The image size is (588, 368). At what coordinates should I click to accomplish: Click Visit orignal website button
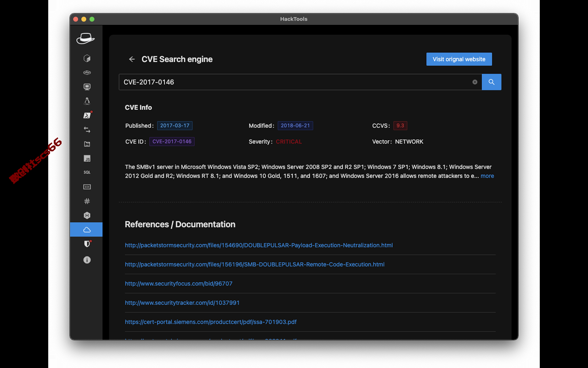[x=459, y=59]
